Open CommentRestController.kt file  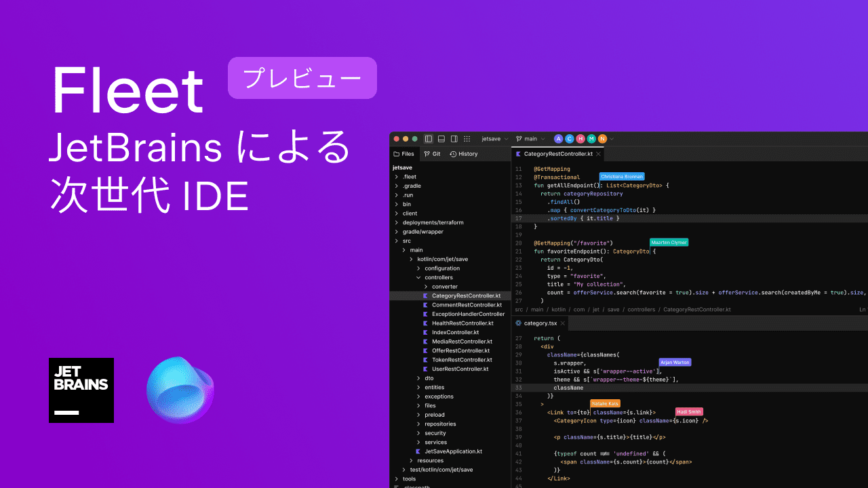click(x=467, y=305)
